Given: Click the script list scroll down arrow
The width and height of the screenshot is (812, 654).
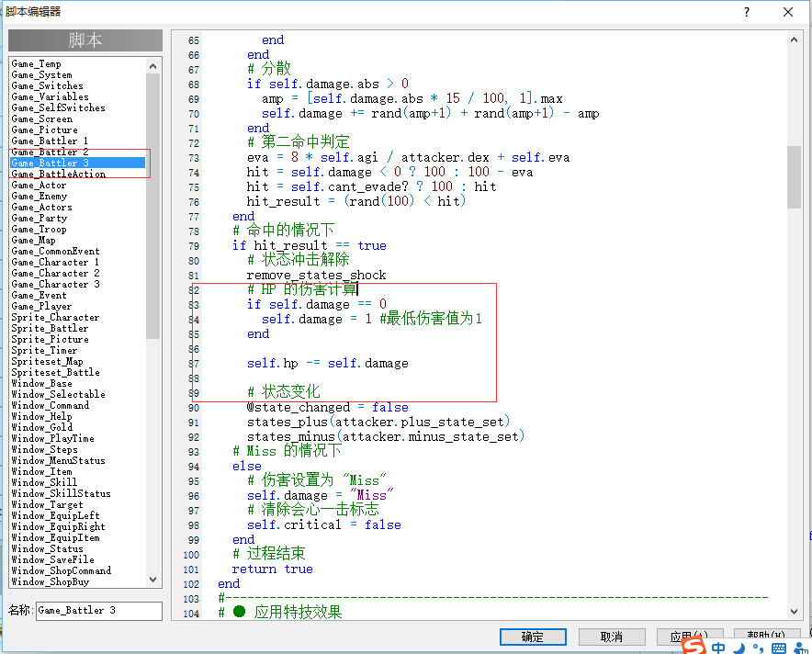Looking at the screenshot, I should click(152, 580).
